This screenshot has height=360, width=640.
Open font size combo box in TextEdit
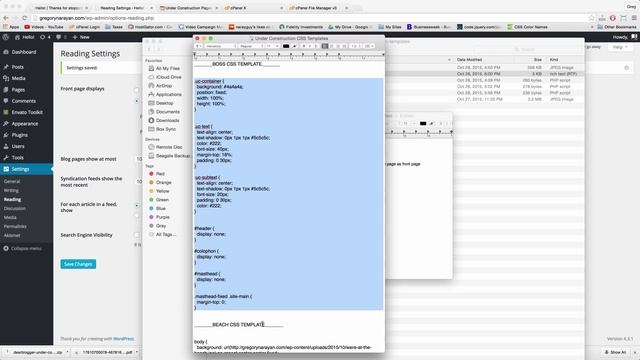point(273,46)
